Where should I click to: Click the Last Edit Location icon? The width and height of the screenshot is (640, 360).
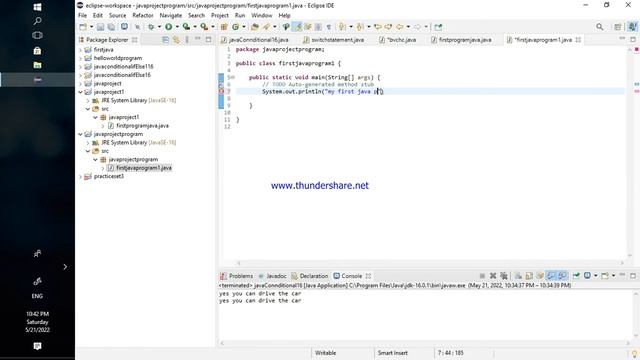[378, 27]
